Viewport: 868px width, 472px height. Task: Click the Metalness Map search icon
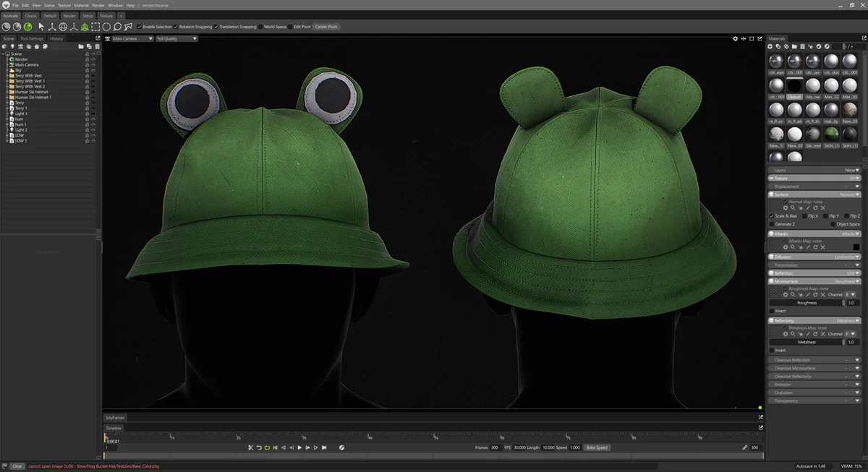click(x=793, y=334)
